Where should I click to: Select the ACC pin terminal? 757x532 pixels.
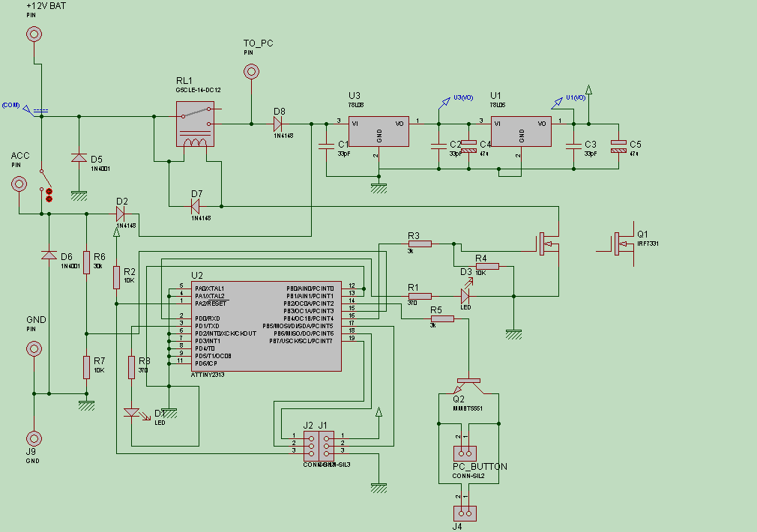[19, 184]
